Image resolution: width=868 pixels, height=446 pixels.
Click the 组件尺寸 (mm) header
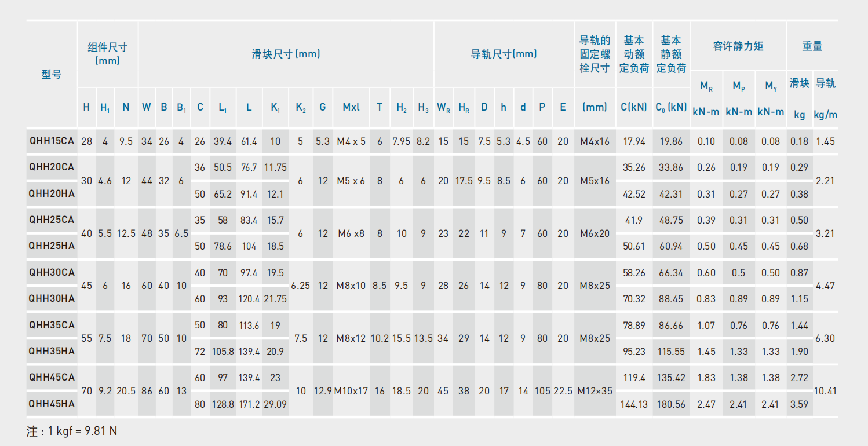click(x=107, y=54)
